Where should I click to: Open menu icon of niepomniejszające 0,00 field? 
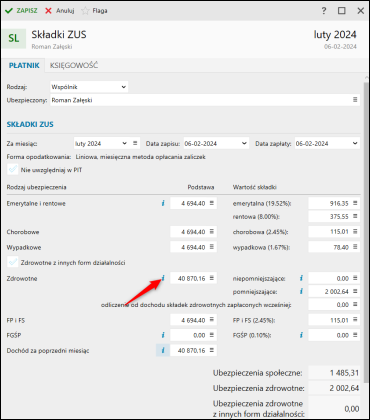click(x=355, y=278)
